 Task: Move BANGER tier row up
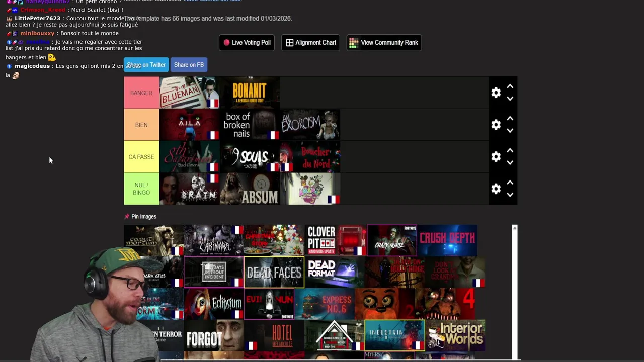pos(510,86)
